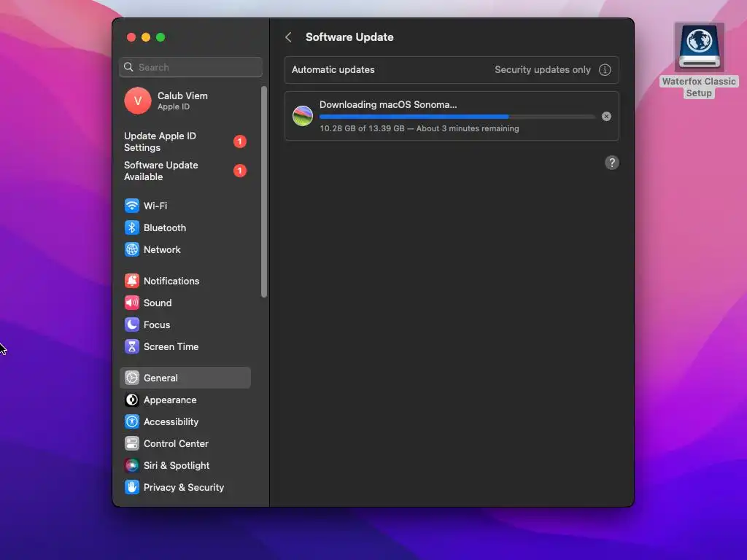Click the Network globe icon
747x560 pixels.
point(132,249)
